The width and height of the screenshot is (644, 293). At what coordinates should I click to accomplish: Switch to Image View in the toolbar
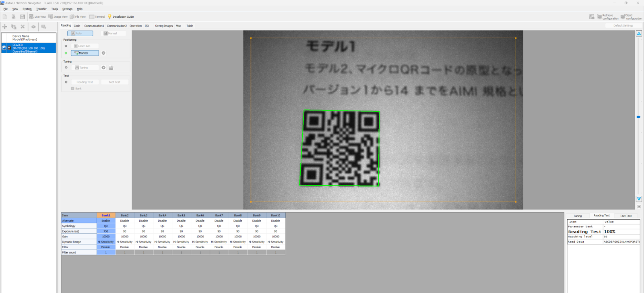(x=58, y=17)
